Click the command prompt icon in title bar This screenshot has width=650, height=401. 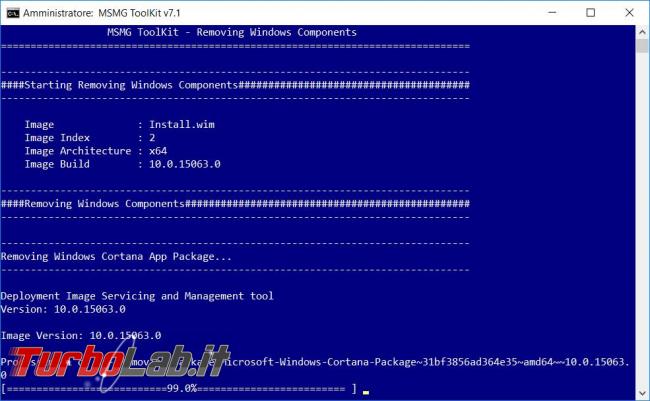(13, 13)
